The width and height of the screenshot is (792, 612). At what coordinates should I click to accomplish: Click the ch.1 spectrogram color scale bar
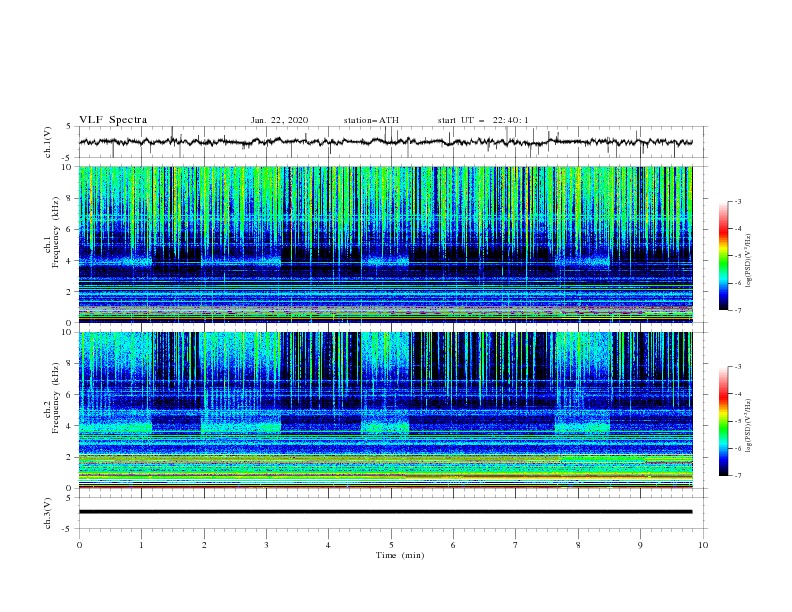[x=724, y=256]
